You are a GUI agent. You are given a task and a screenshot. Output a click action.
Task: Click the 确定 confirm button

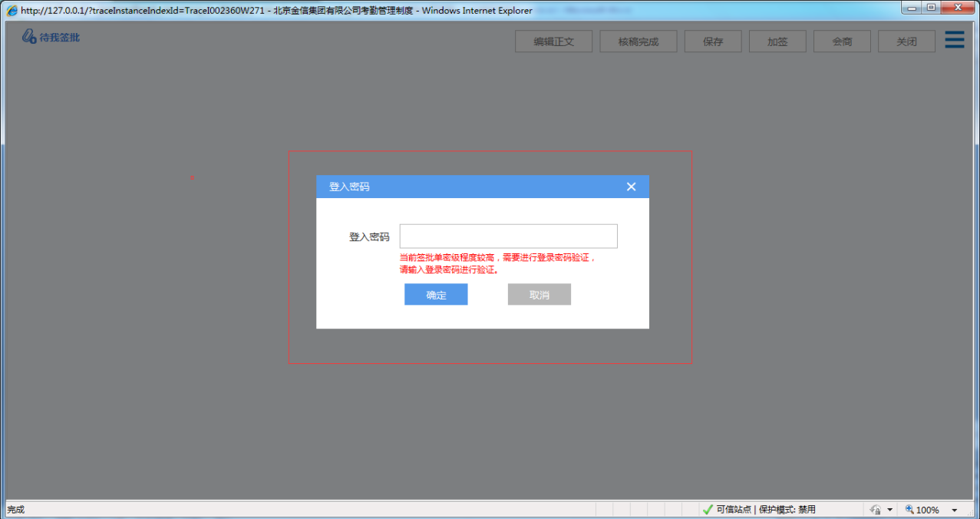pos(435,294)
